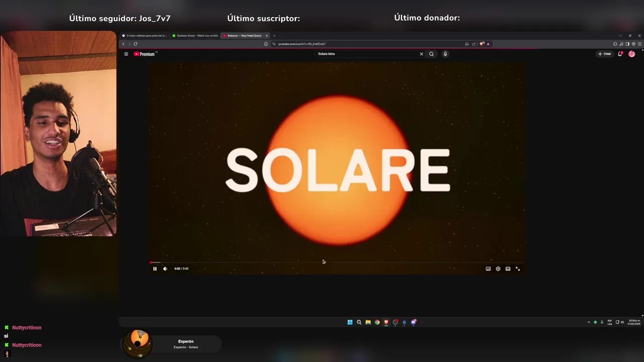Open the YouTube account avatar menu
Screen dimensions: 644x362
pos(632,54)
